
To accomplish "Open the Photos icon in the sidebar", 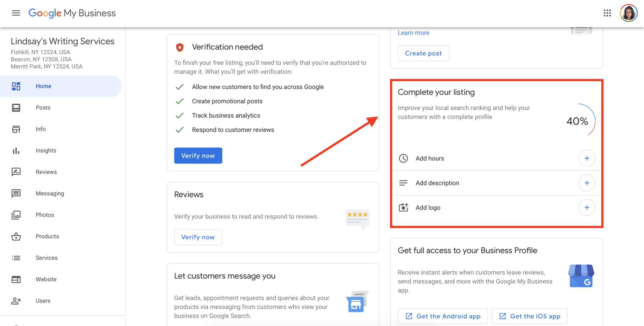I will tap(16, 215).
